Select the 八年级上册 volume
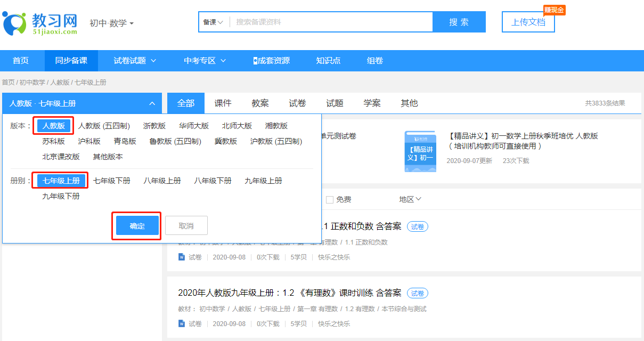 [x=162, y=181]
